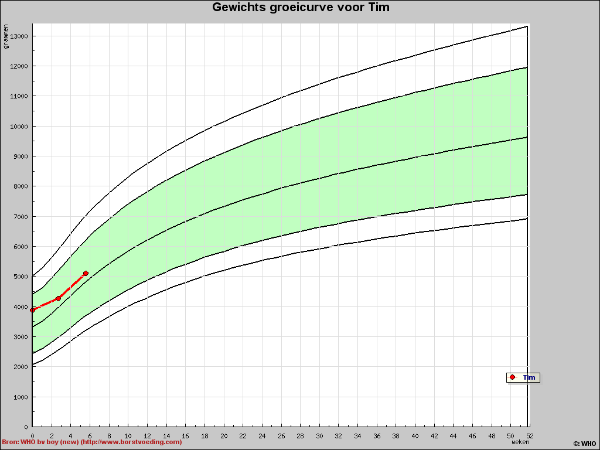The image size is (600, 450).
Task: Click the top percentile curve at week 52
Action: pos(527,27)
